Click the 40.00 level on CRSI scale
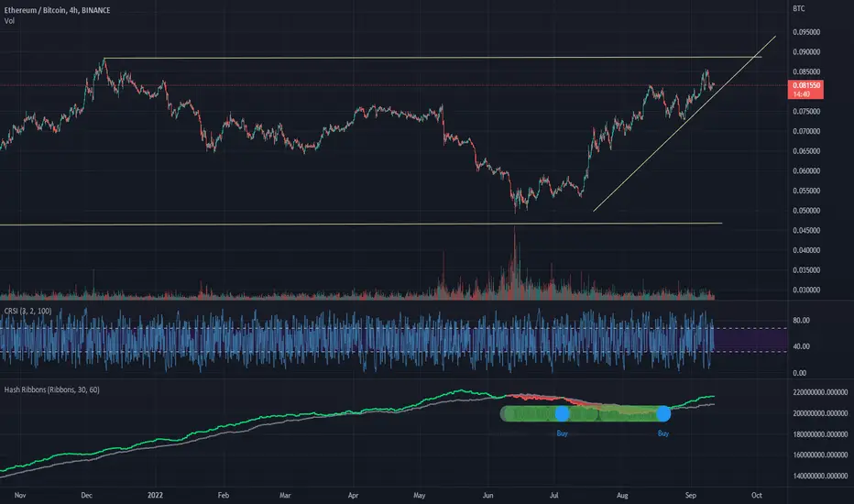854x504 pixels. [x=801, y=346]
